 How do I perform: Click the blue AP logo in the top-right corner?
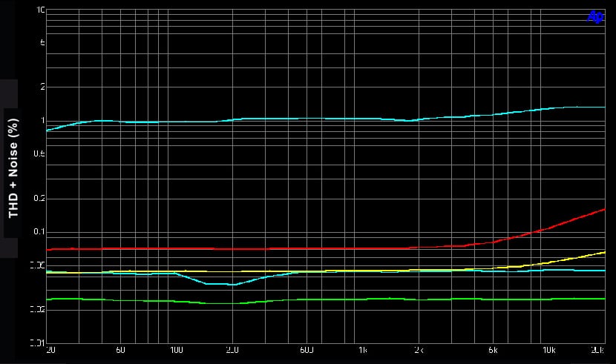(595, 16)
